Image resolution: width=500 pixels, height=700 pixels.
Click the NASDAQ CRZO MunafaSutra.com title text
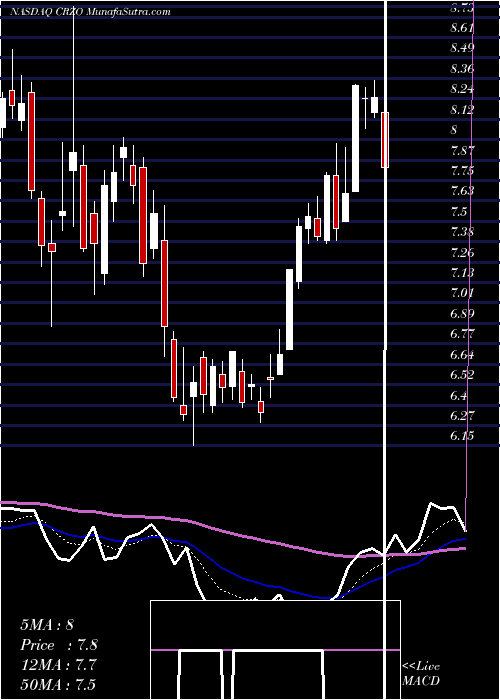(x=90, y=12)
